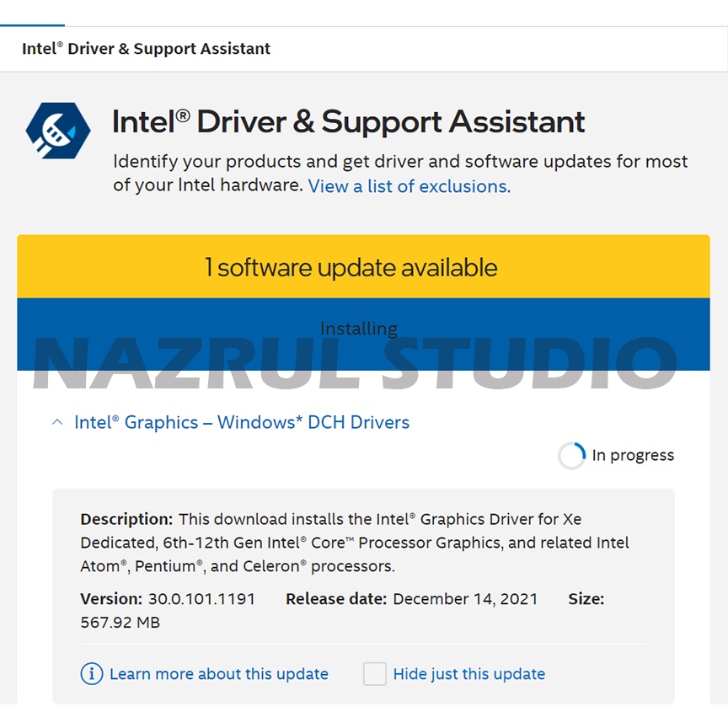Open Learn more about this update

click(218, 674)
